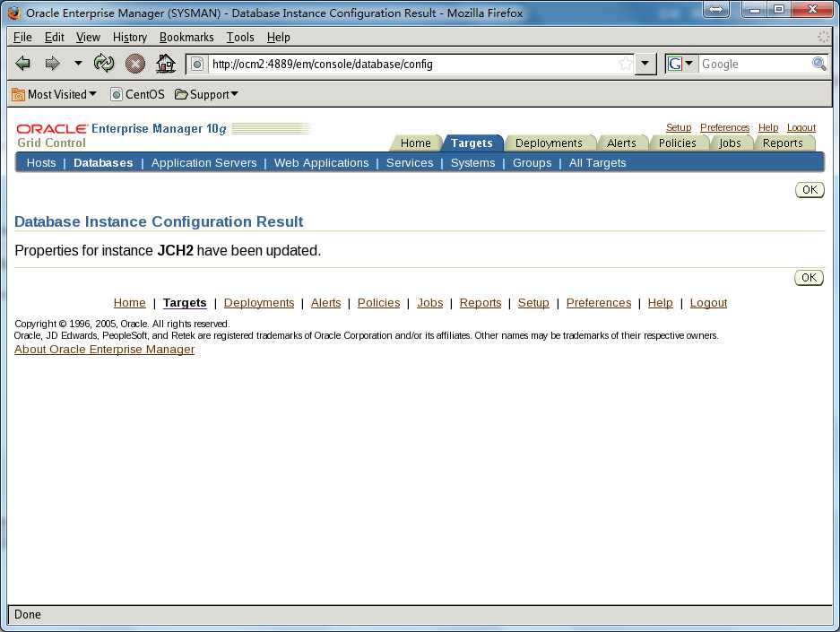Open the Help menu in the menu bar
The image size is (840, 632).
click(x=279, y=37)
